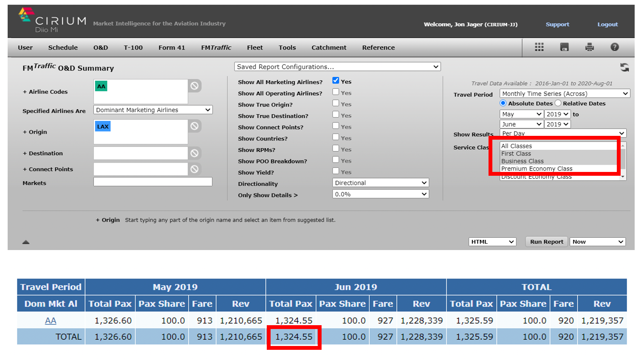Click the + Airline Codes label
This screenshot has height=360, width=644.
pos(45,92)
